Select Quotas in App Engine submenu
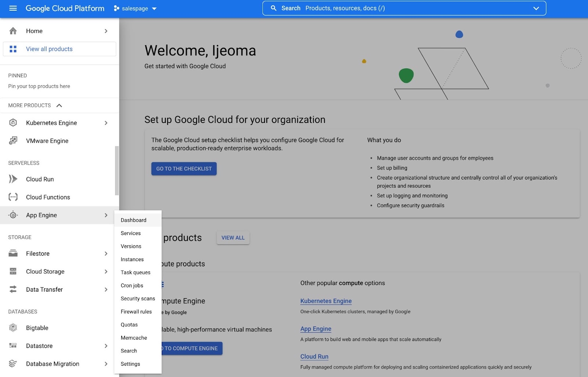The image size is (588, 377). click(x=138, y=324)
